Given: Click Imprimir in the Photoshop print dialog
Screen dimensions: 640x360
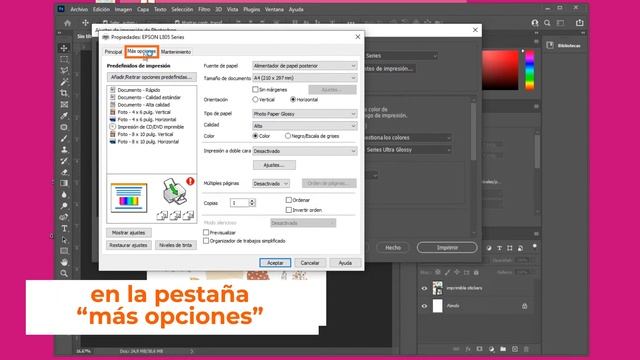Looking at the screenshot, I should 447,247.
